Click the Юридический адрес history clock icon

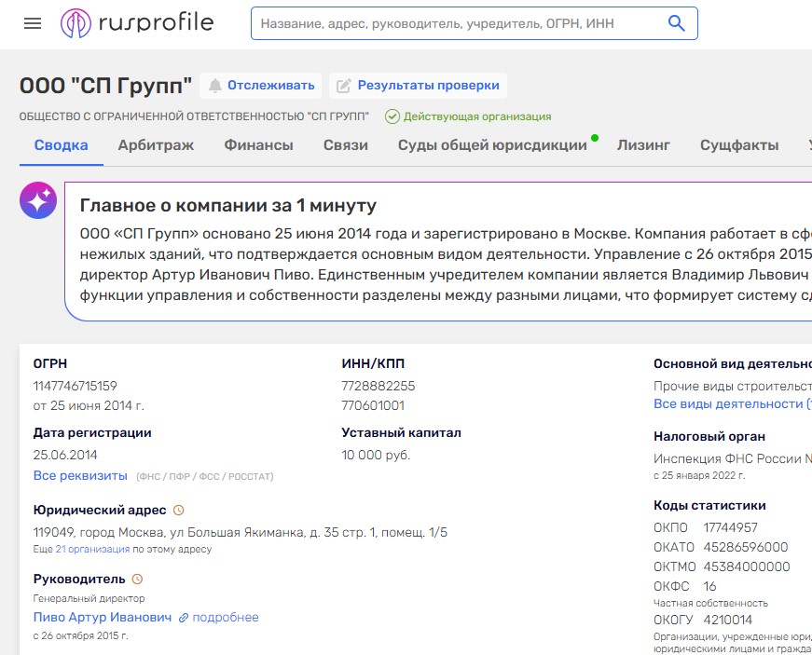pyautogui.click(x=178, y=511)
